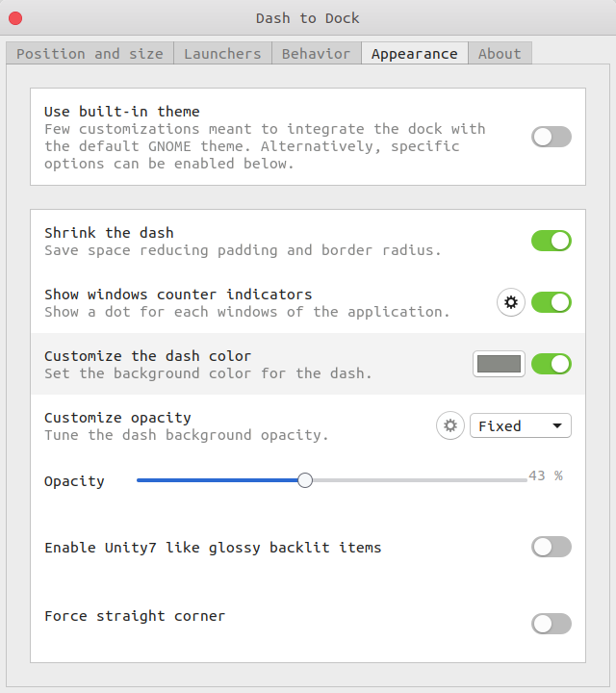
Task: Disable Customize the dash color switch
Action: point(552,364)
